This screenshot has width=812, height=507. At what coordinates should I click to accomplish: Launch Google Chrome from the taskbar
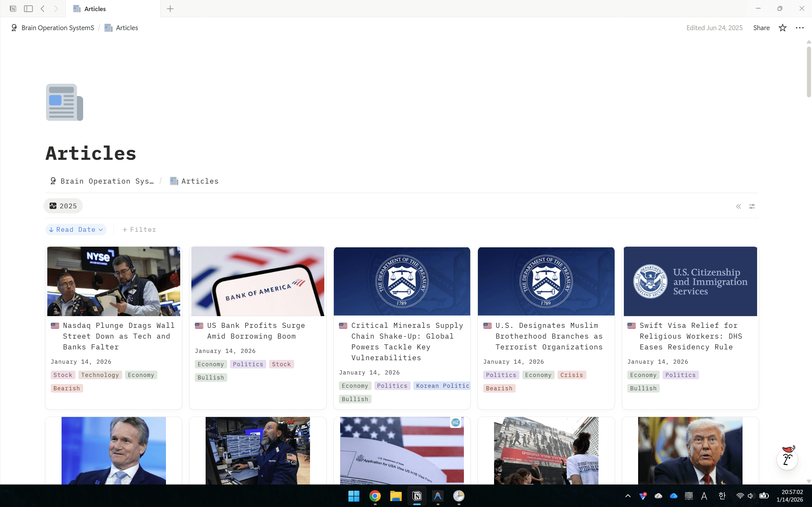click(x=375, y=496)
